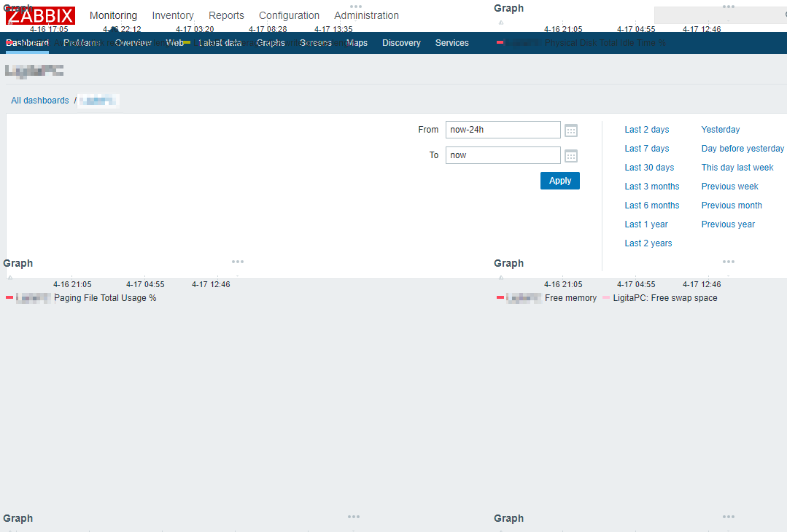Select the Last 7 days range

tap(647, 149)
